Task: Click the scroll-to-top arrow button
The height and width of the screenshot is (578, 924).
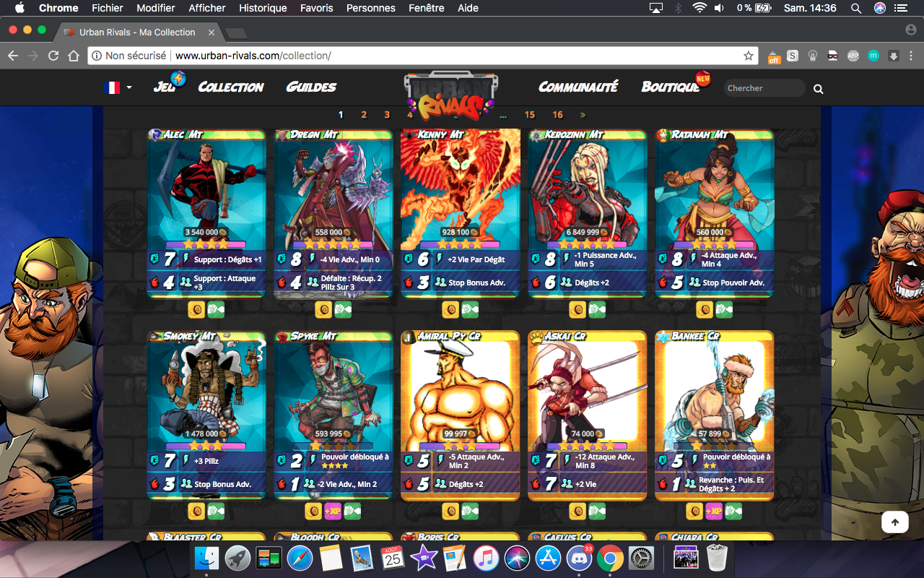Action: pos(894,522)
